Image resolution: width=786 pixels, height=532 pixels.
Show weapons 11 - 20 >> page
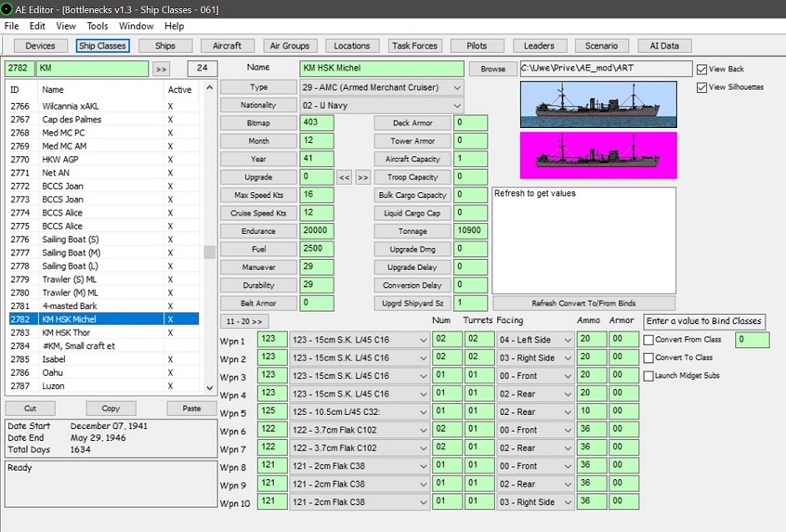[x=244, y=321]
